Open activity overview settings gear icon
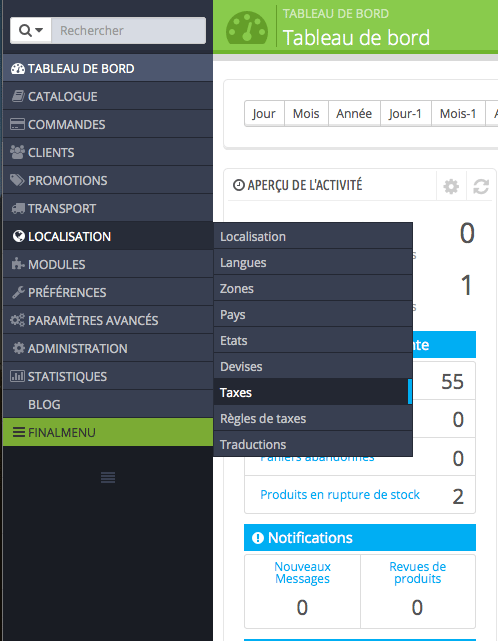Image resolution: width=498 pixels, height=641 pixels. coord(451,186)
